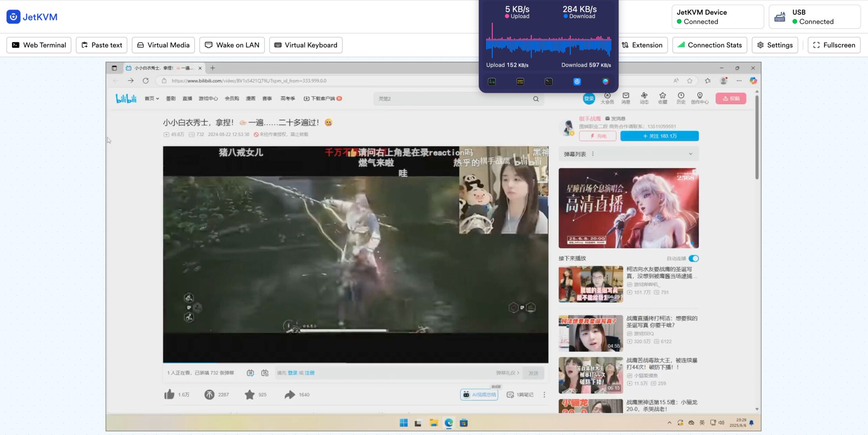Open Connection Stats

(x=710, y=45)
